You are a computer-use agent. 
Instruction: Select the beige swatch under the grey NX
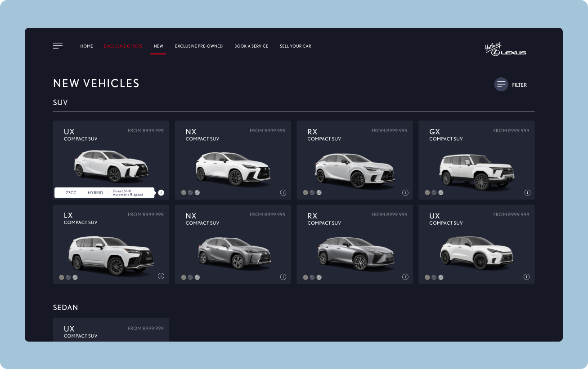tap(184, 277)
